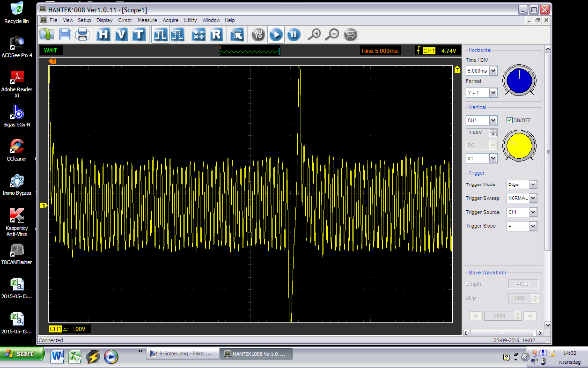Click the save (floppy disk) toolbar icon

pyautogui.click(x=65, y=35)
